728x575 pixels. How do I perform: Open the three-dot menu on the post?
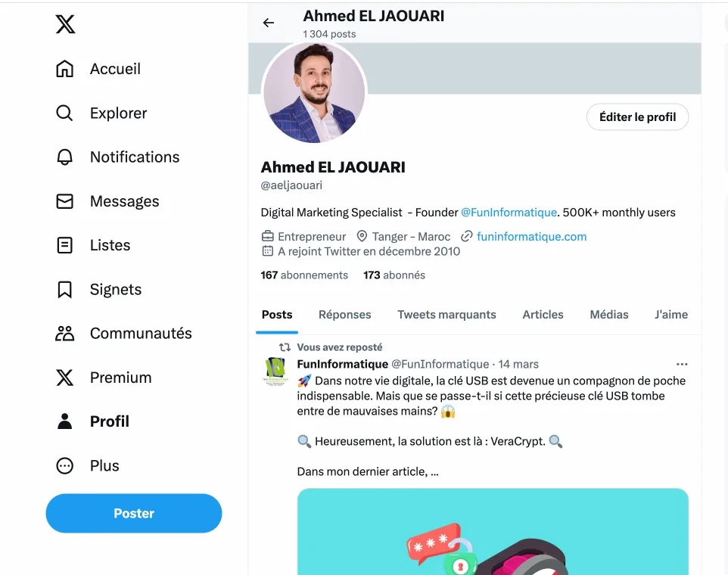pyautogui.click(x=682, y=364)
